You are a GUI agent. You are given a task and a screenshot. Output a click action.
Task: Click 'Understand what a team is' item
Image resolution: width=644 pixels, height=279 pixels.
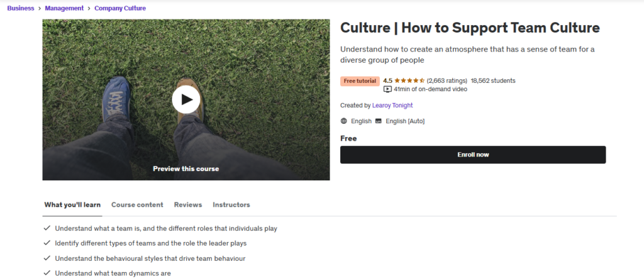tap(166, 228)
